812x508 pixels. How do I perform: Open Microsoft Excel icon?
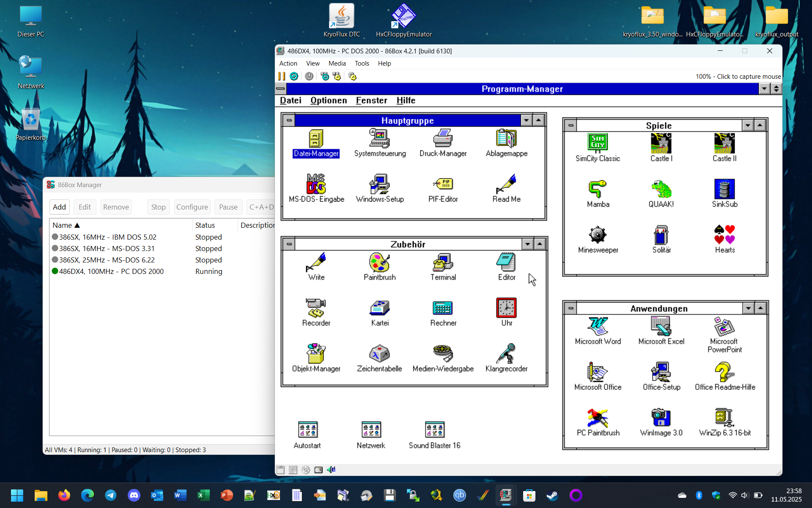661,331
